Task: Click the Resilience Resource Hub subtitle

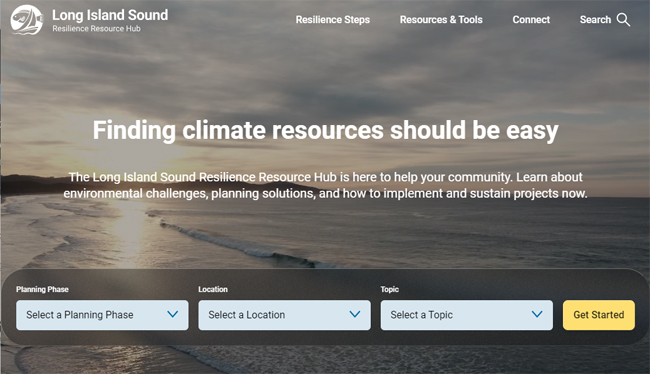Action: coord(96,29)
